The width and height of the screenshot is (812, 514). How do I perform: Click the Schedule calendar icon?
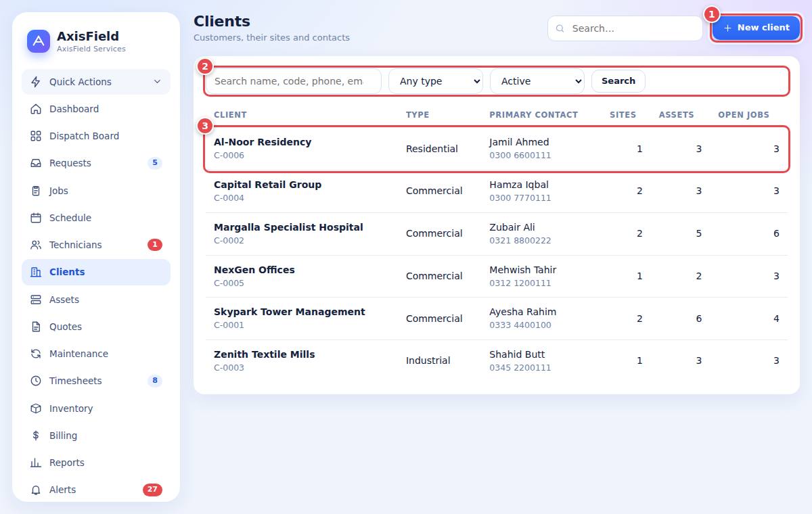36,218
